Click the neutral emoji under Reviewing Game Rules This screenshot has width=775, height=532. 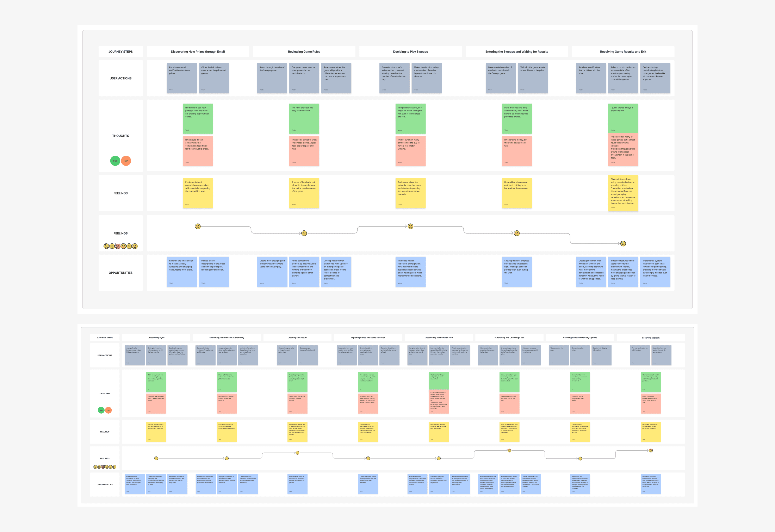(304, 233)
